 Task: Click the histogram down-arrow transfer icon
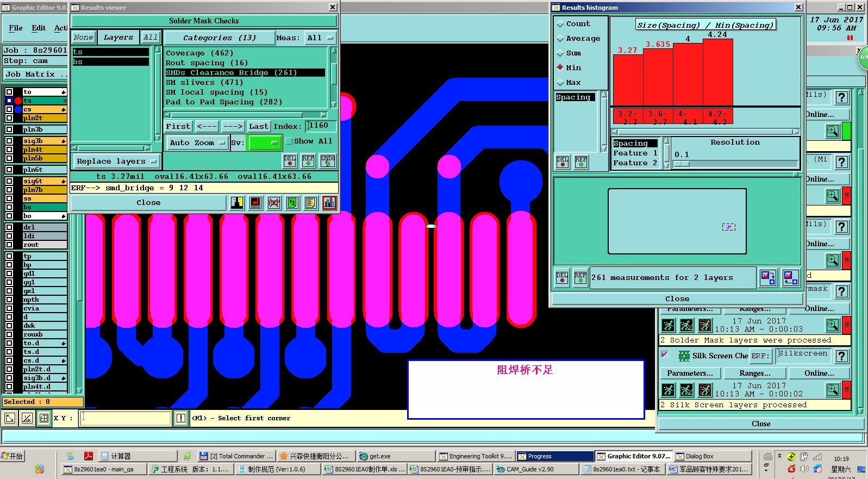coord(768,278)
